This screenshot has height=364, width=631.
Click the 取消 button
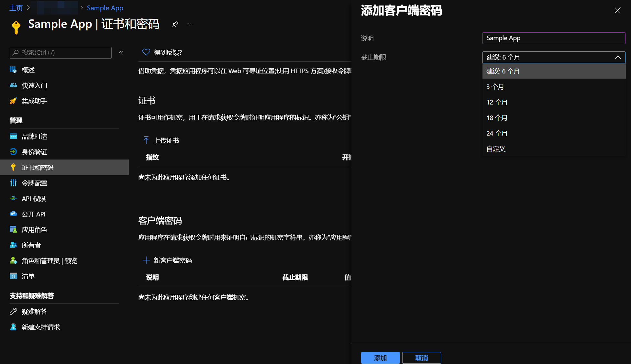coord(421,358)
